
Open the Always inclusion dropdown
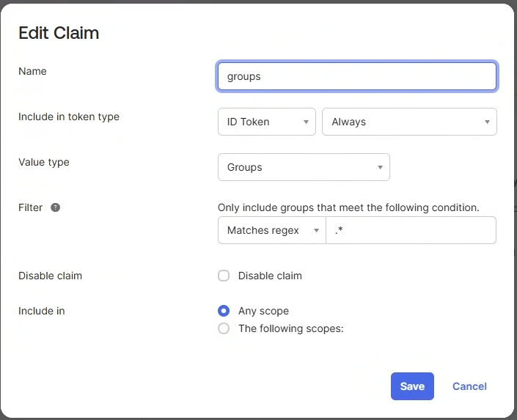coord(409,122)
